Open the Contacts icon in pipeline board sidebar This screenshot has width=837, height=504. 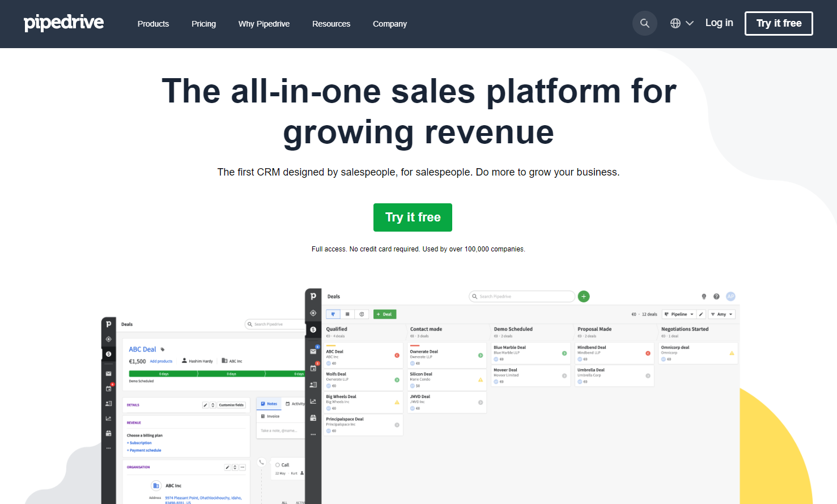point(313,385)
